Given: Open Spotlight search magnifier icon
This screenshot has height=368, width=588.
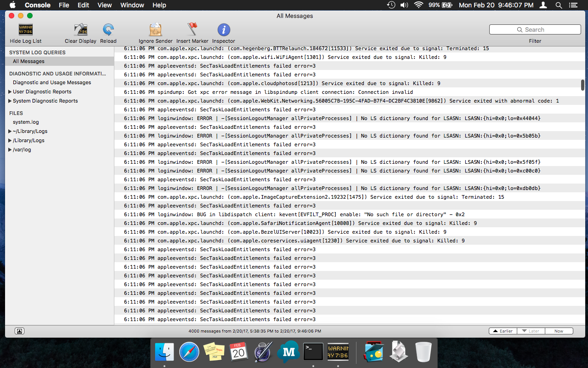Looking at the screenshot, I should 559,5.
